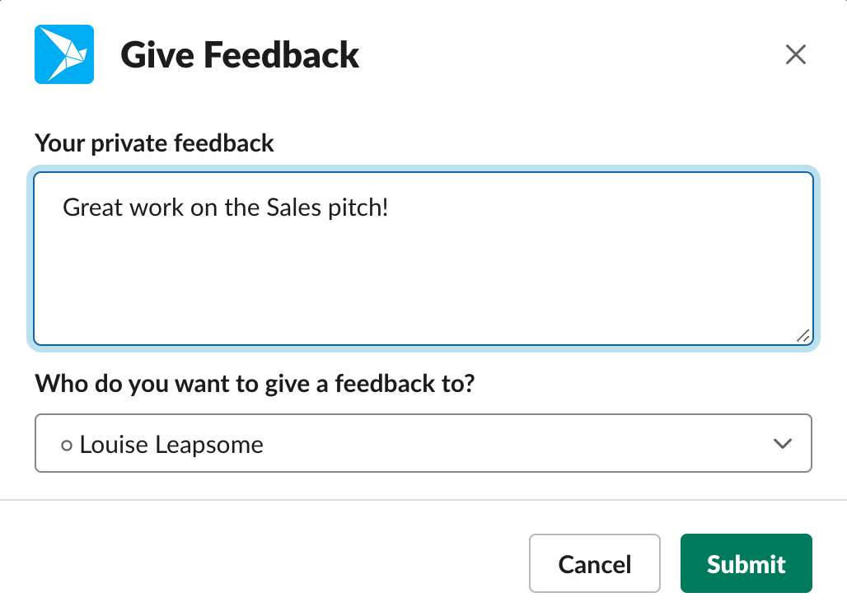The height and width of the screenshot is (616, 847).
Task: Click the presence status circle beside Louise
Action: (67, 446)
